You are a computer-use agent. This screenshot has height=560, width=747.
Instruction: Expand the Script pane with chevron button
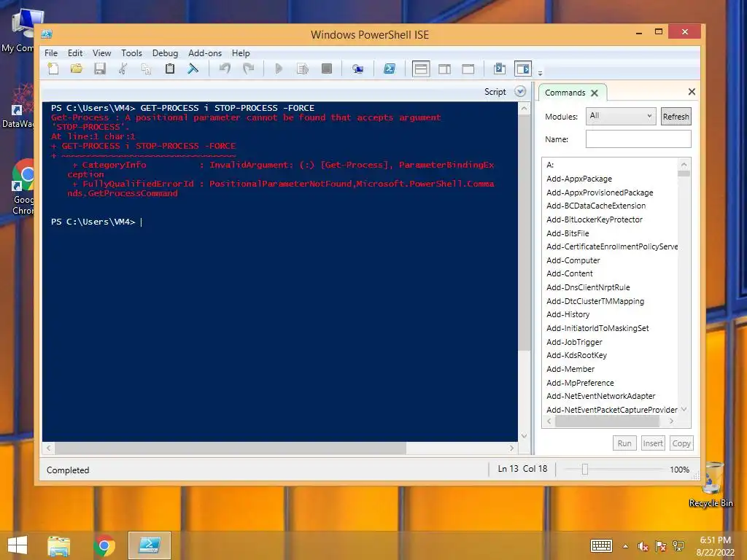pos(520,91)
